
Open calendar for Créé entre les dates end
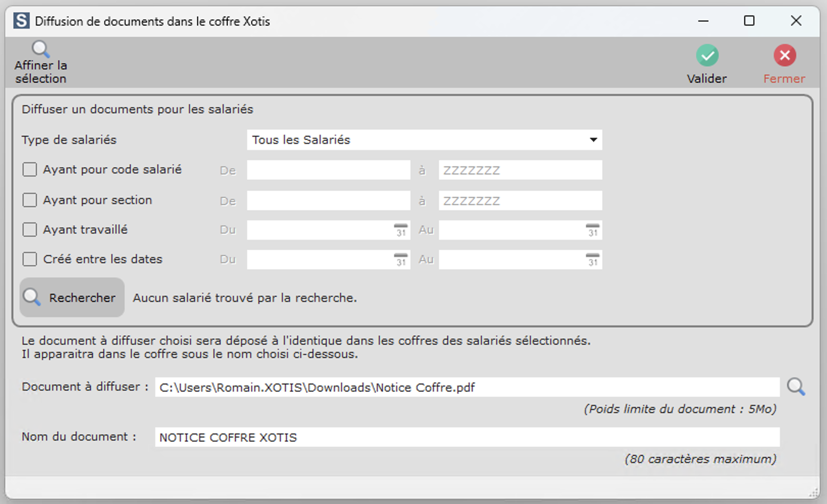pyautogui.click(x=592, y=260)
